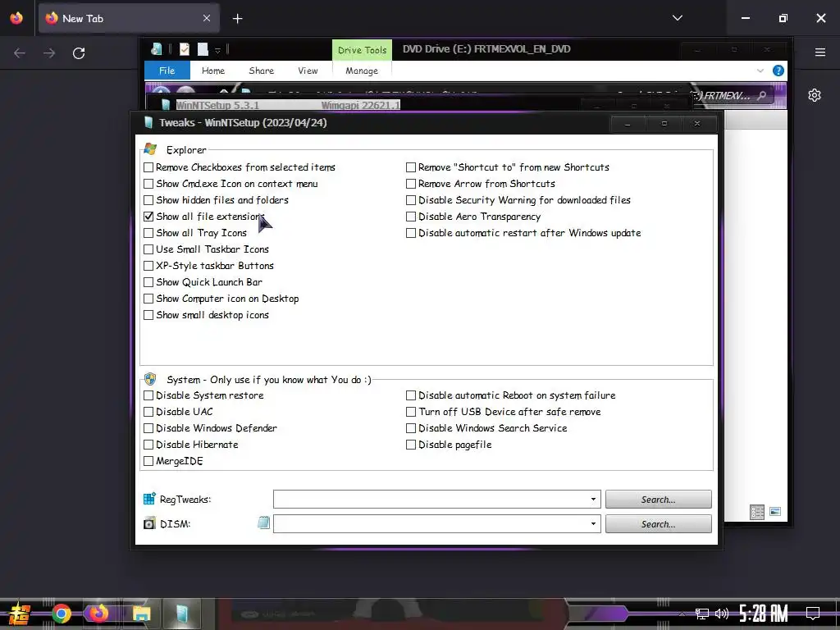Check Disable pagefile
Image resolution: width=840 pixels, height=630 pixels.
[411, 445]
